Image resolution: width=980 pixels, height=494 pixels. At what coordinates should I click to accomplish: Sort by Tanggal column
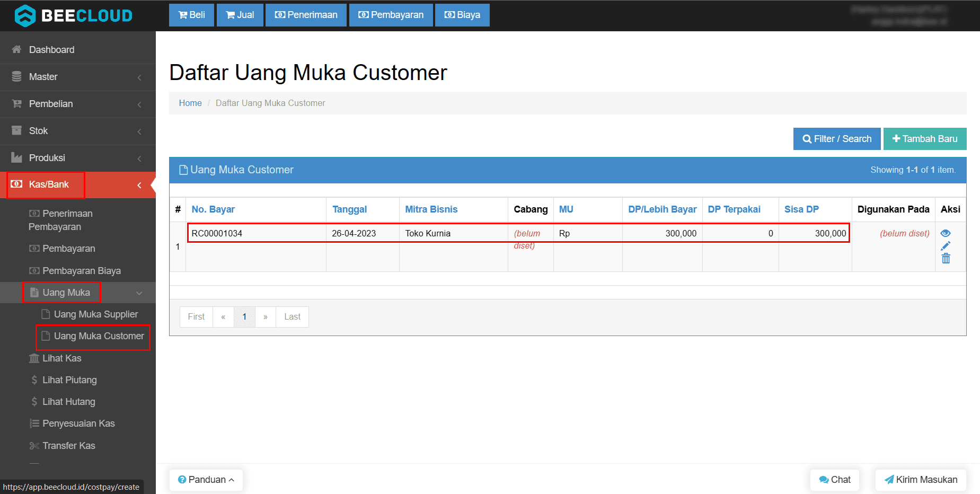pos(349,209)
